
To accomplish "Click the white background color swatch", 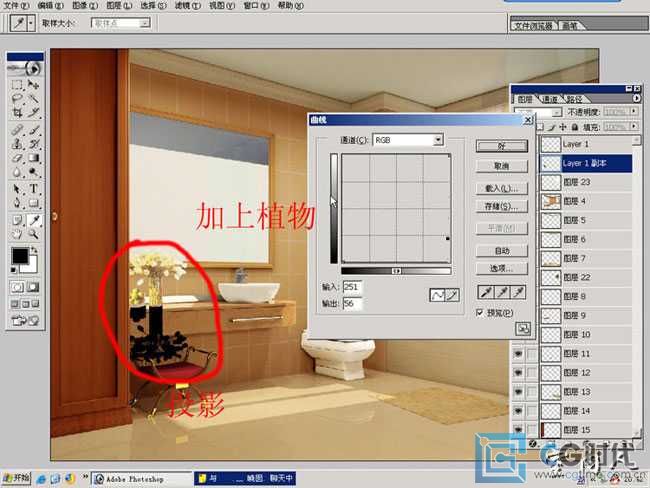I will [31, 267].
